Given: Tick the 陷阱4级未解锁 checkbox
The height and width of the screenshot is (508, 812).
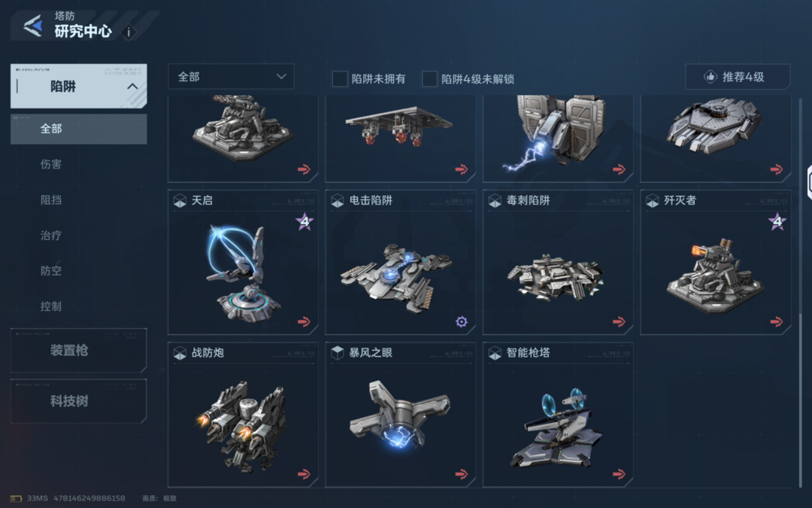Looking at the screenshot, I should click(429, 79).
